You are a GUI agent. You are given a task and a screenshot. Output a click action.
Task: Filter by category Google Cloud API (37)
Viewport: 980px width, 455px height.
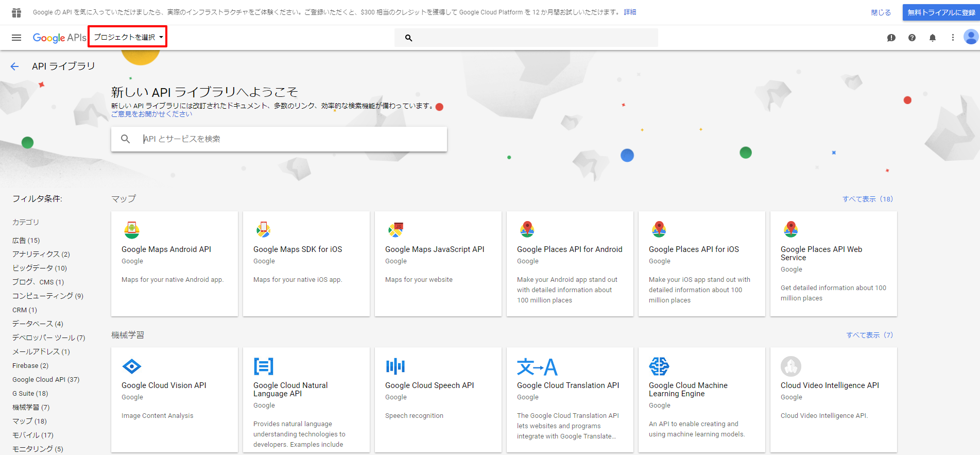pyautogui.click(x=46, y=379)
